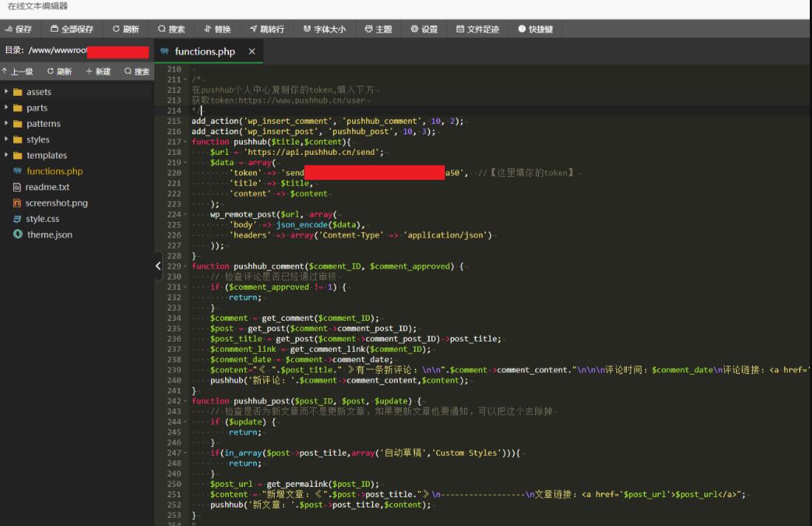This screenshot has height=526, width=812.
Task: Open the parts folder
Action: pyautogui.click(x=37, y=108)
